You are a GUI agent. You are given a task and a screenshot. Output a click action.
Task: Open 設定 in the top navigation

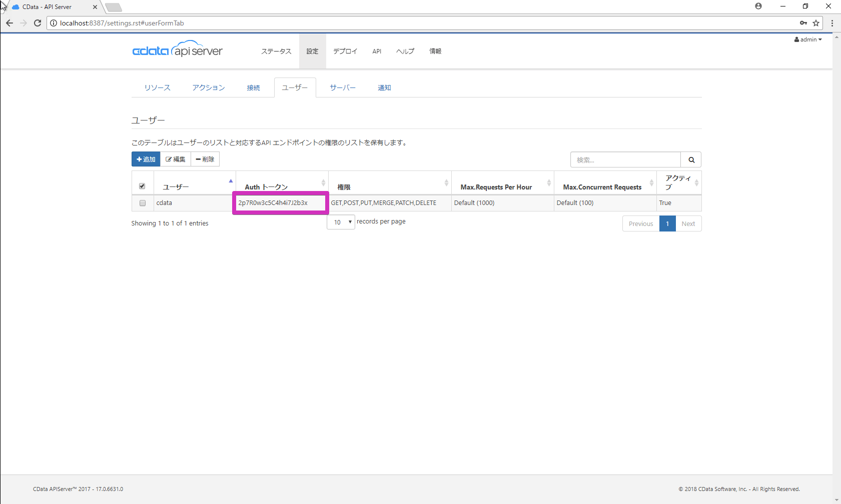pyautogui.click(x=313, y=51)
